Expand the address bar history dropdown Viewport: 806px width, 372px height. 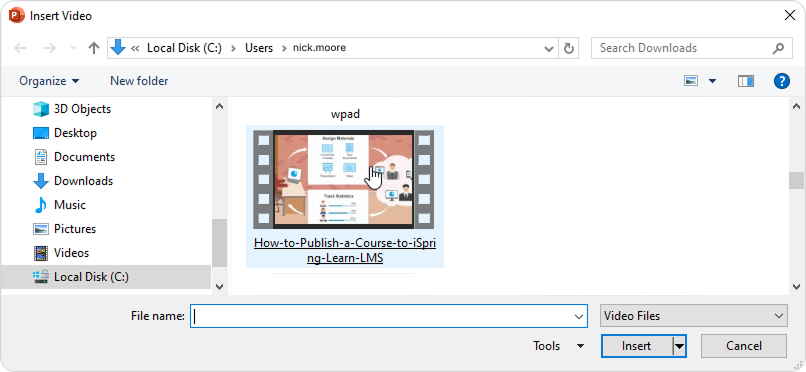pyautogui.click(x=548, y=48)
